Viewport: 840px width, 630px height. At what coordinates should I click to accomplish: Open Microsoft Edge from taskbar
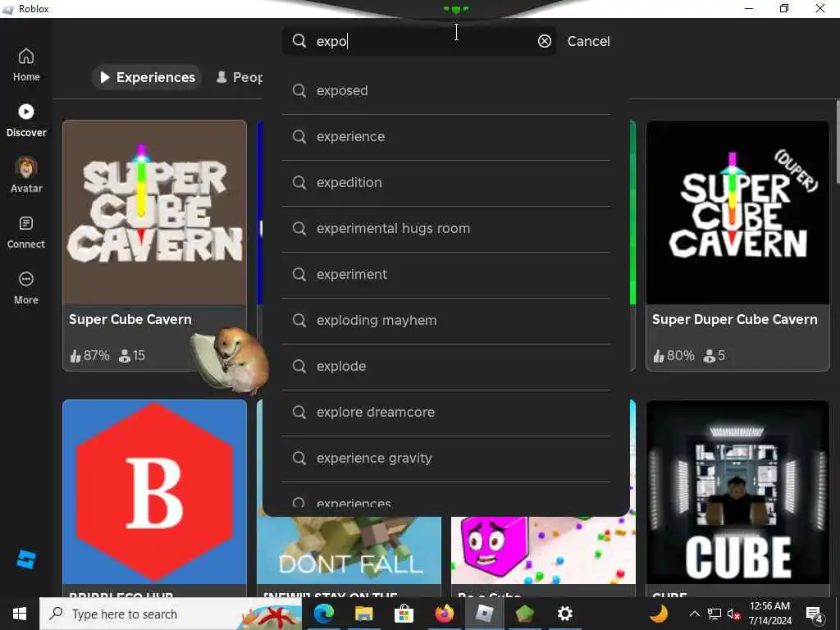pyautogui.click(x=323, y=614)
